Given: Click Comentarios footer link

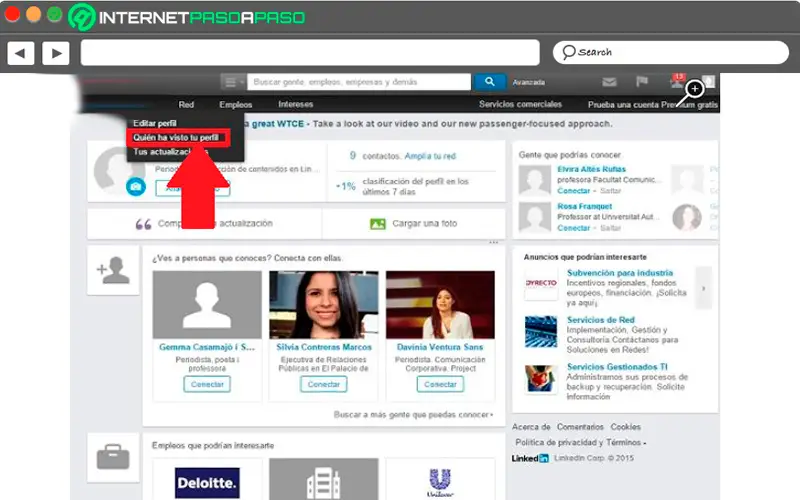Looking at the screenshot, I should [x=580, y=427].
